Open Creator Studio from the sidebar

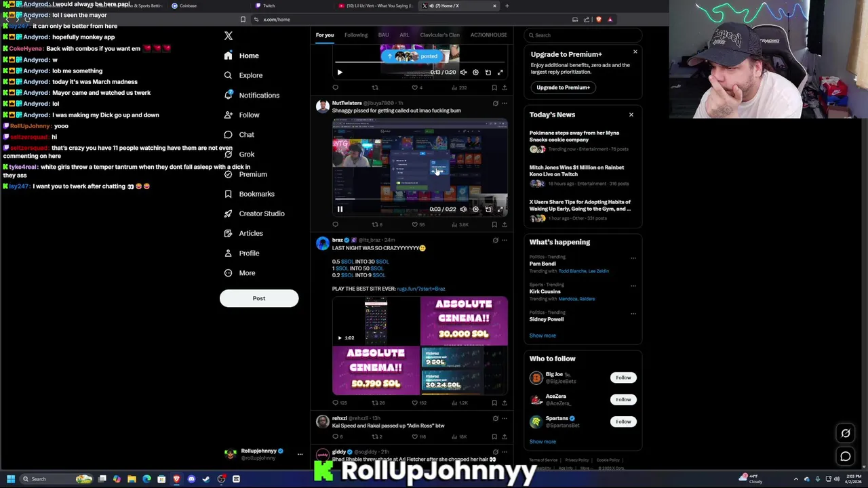(x=254, y=213)
